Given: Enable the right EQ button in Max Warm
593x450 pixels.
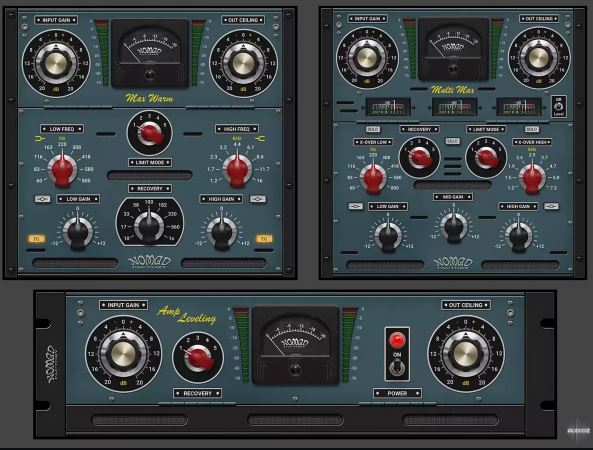Looking at the screenshot, I should pyautogui.click(x=264, y=239).
